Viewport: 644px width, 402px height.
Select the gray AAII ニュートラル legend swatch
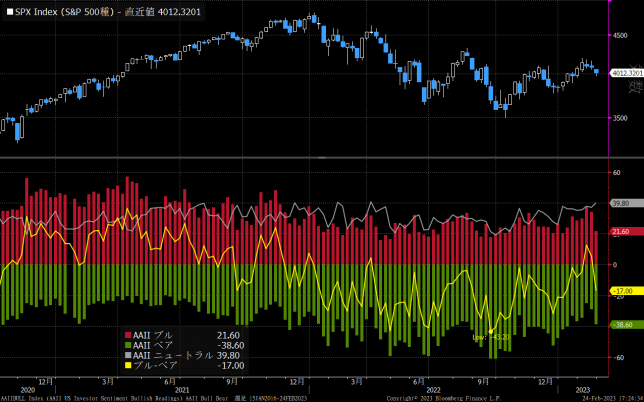tap(128, 356)
